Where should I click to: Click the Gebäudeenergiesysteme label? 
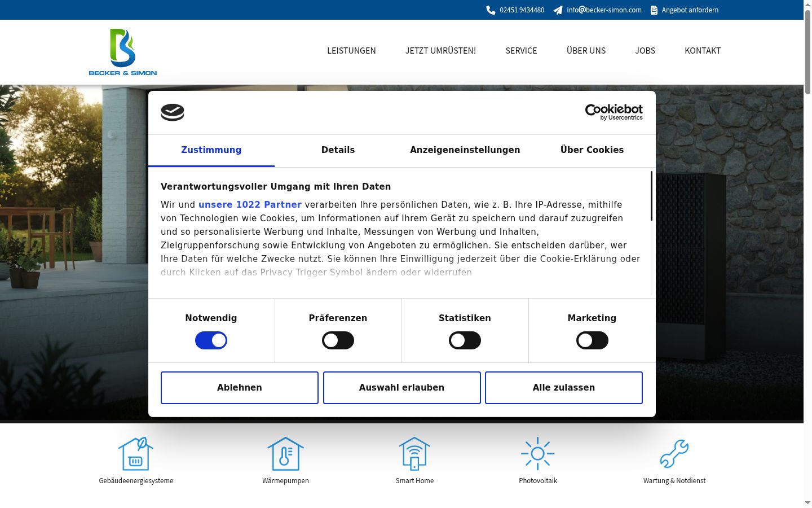pyautogui.click(x=136, y=481)
